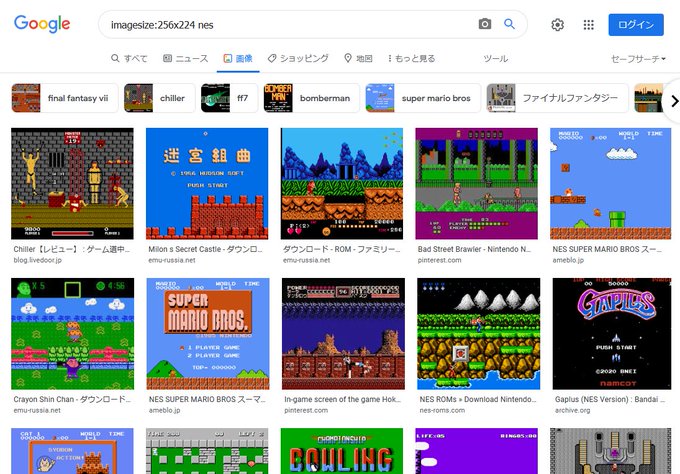Open the Chiller game thumbnail
The height and width of the screenshot is (474, 680).
(72, 183)
